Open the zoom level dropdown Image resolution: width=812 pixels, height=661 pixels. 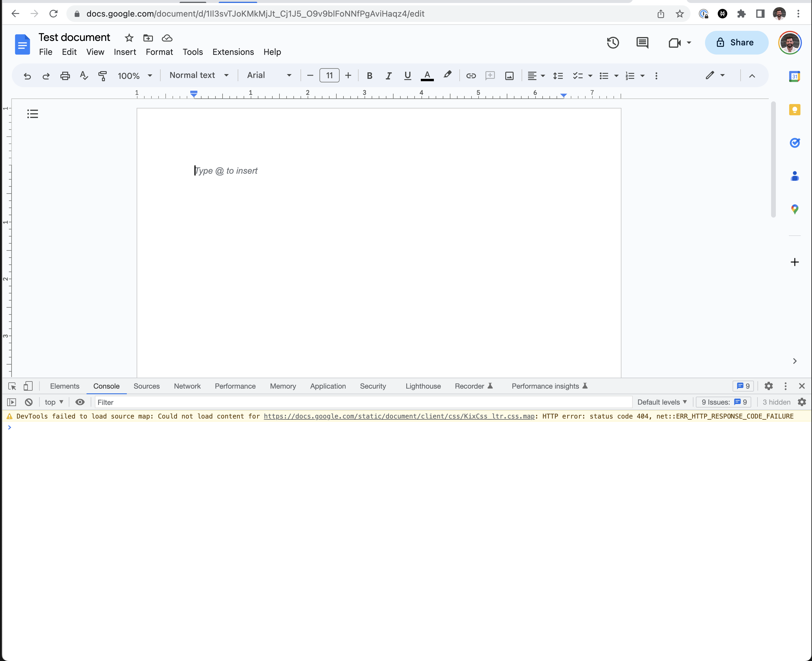click(x=134, y=75)
